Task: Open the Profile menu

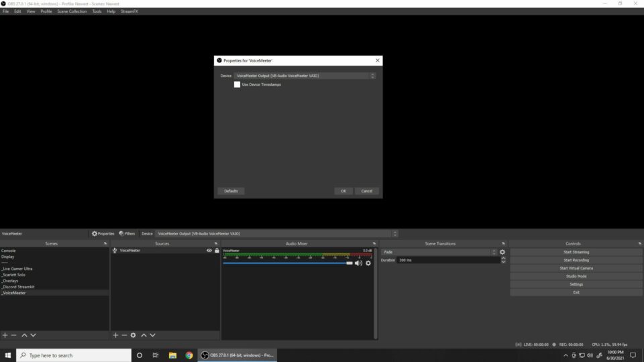Action: [x=46, y=11]
